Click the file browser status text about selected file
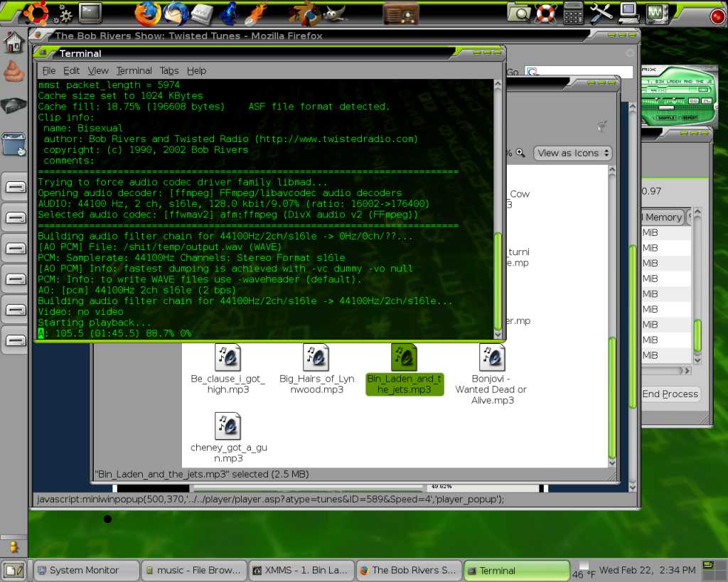The image size is (728, 582). (202, 474)
